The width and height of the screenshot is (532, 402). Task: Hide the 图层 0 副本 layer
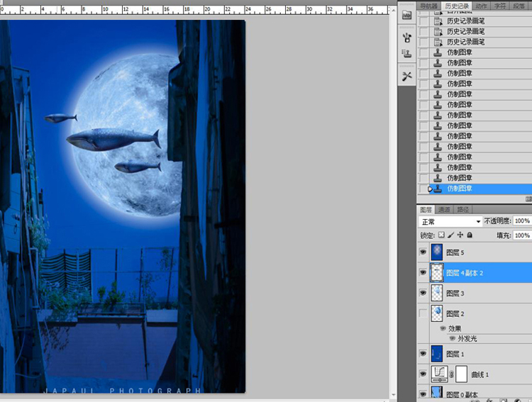click(x=423, y=394)
